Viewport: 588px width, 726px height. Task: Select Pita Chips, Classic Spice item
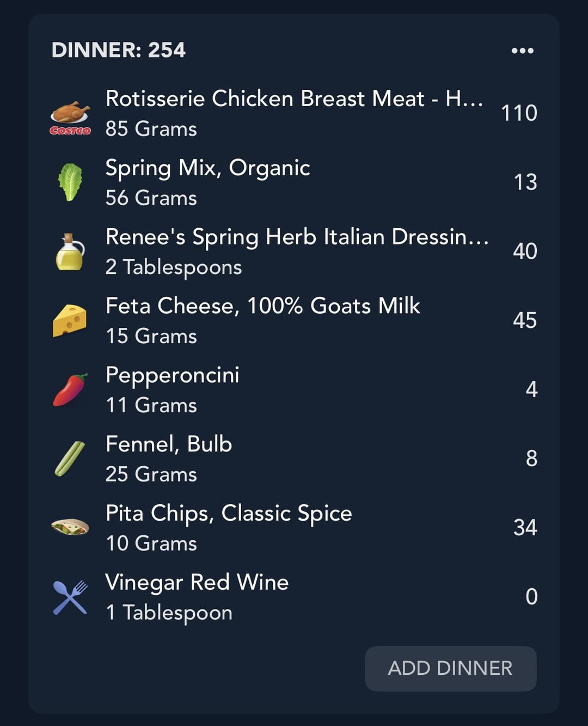(x=294, y=528)
